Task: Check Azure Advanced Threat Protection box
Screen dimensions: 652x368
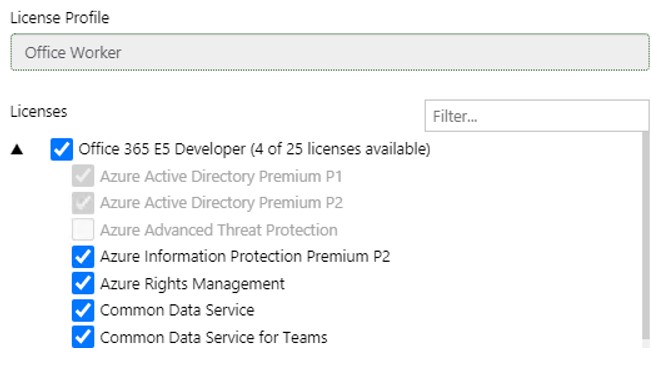Action: 83,230
